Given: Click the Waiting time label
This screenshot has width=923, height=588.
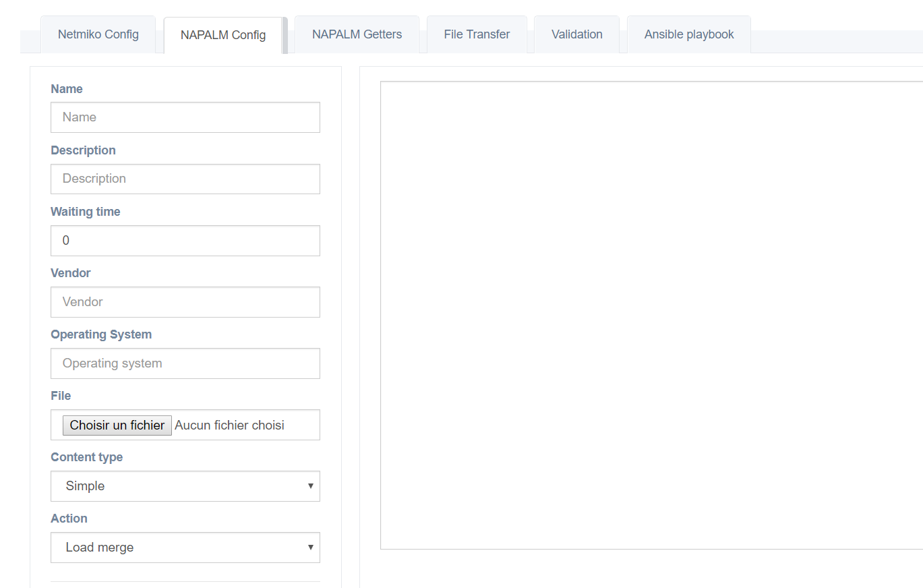Looking at the screenshot, I should pyautogui.click(x=86, y=212).
